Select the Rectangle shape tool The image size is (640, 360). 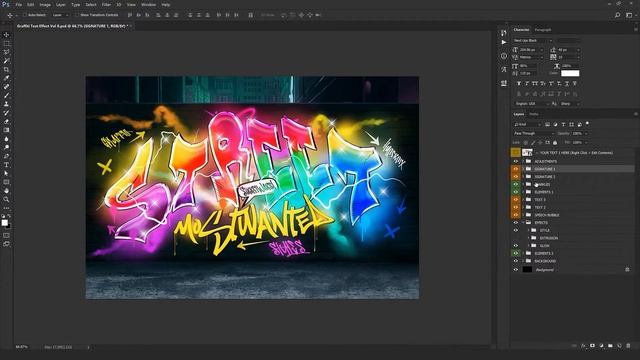click(6, 182)
